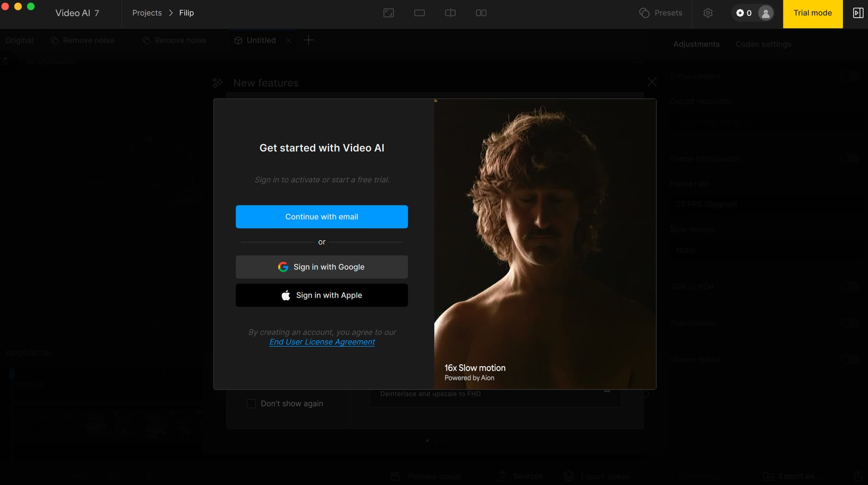Sign in with Google

[321, 267]
